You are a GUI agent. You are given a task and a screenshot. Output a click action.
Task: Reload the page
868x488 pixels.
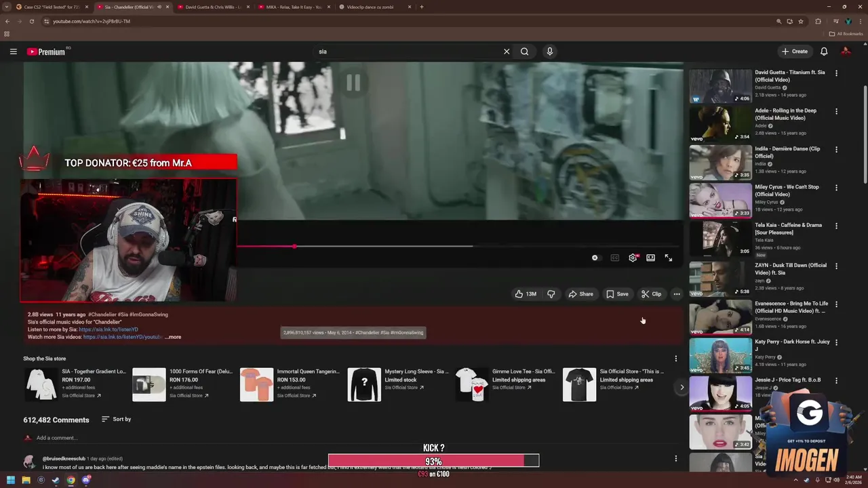pyautogui.click(x=31, y=21)
